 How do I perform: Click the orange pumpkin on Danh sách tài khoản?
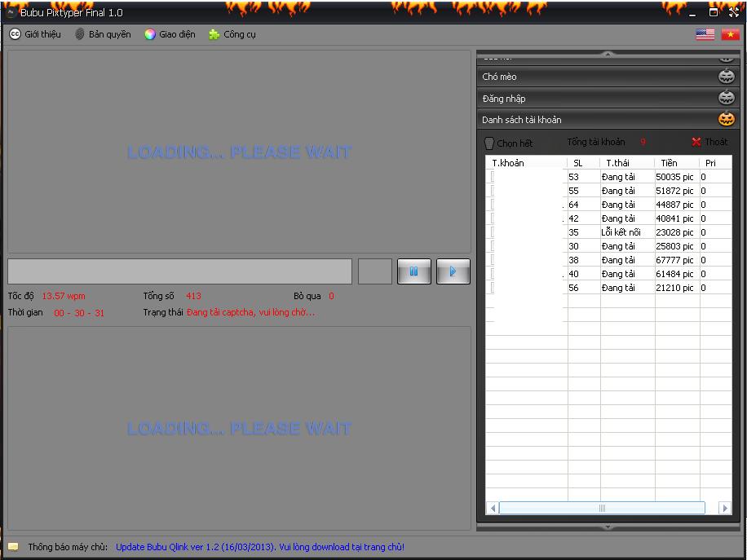click(x=727, y=118)
